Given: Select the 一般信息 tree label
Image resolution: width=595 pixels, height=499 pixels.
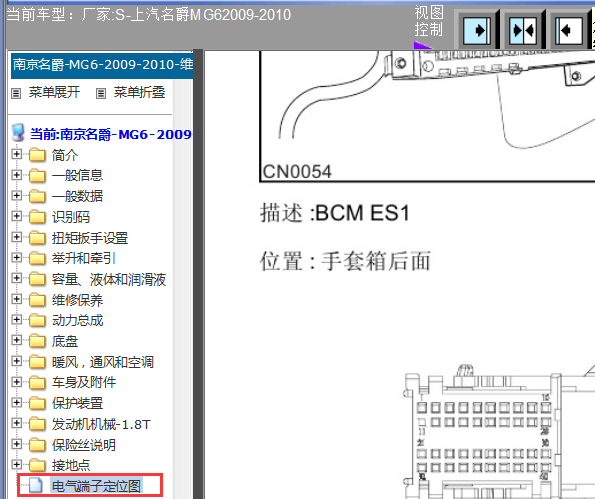Looking at the screenshot, I should 77,175.
